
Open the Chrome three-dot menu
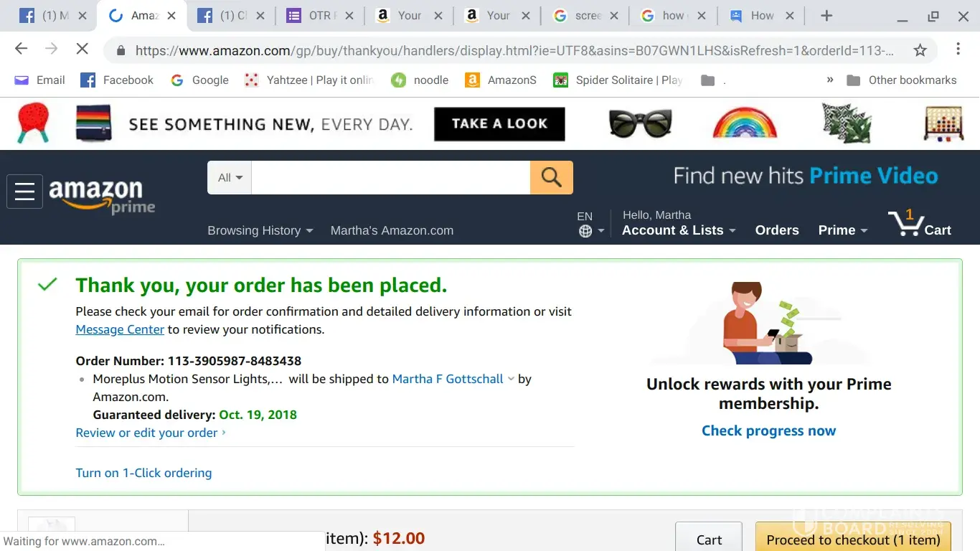[x=958, y=49]
